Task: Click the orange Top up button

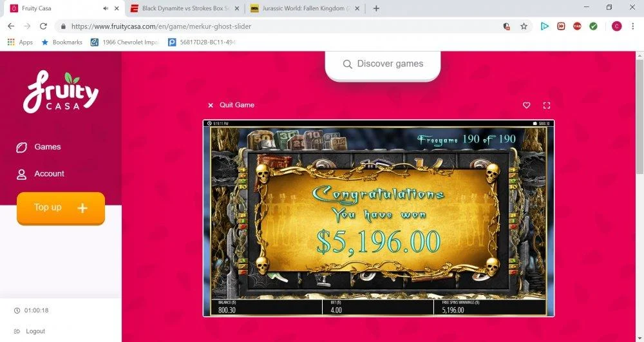Action: click(61, 208)
